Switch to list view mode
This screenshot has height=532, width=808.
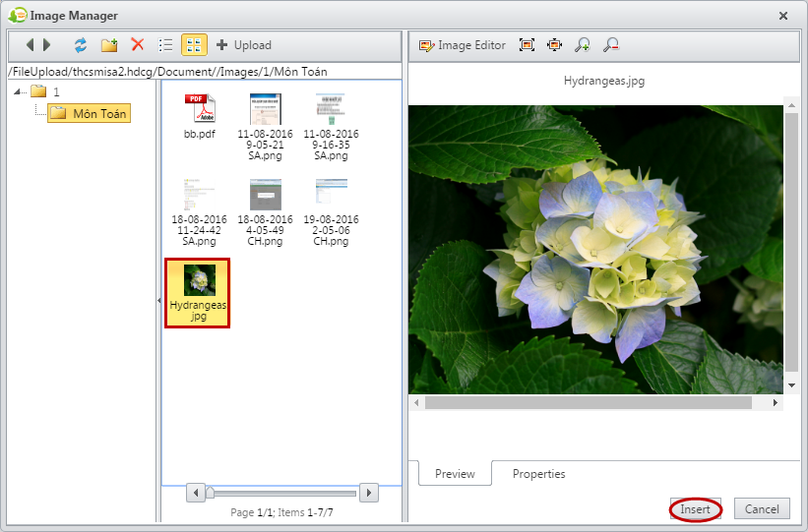pos(165,45)
